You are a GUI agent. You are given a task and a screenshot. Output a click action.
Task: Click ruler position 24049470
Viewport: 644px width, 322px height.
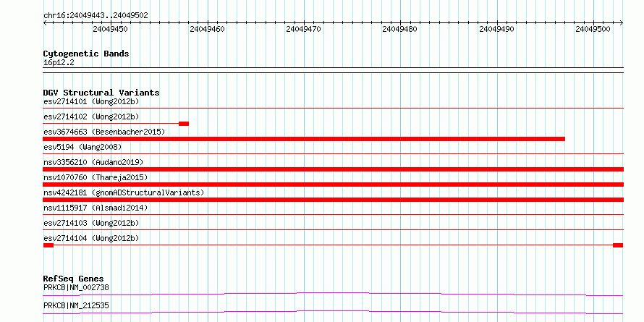[303, 29]
